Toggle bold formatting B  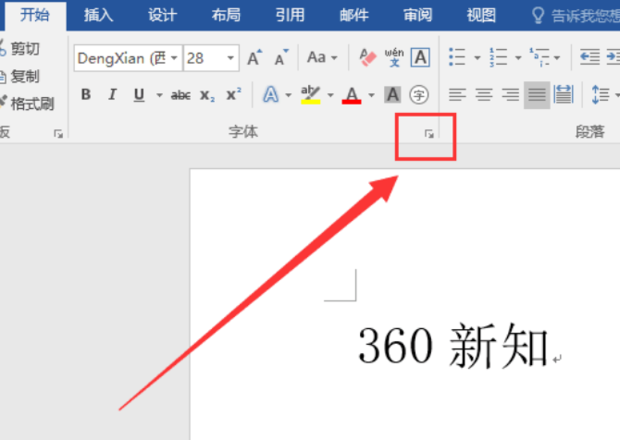(86, 94)
